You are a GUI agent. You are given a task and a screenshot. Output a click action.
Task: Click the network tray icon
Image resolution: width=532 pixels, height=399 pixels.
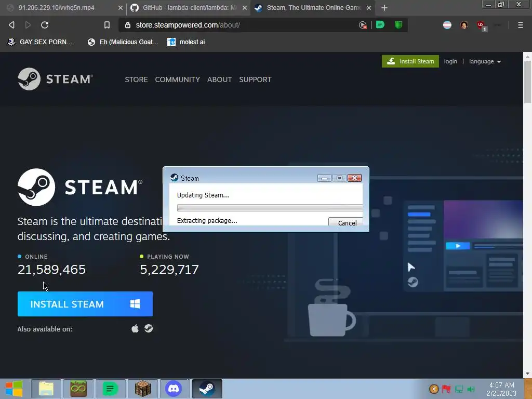[x=459, y=389]
